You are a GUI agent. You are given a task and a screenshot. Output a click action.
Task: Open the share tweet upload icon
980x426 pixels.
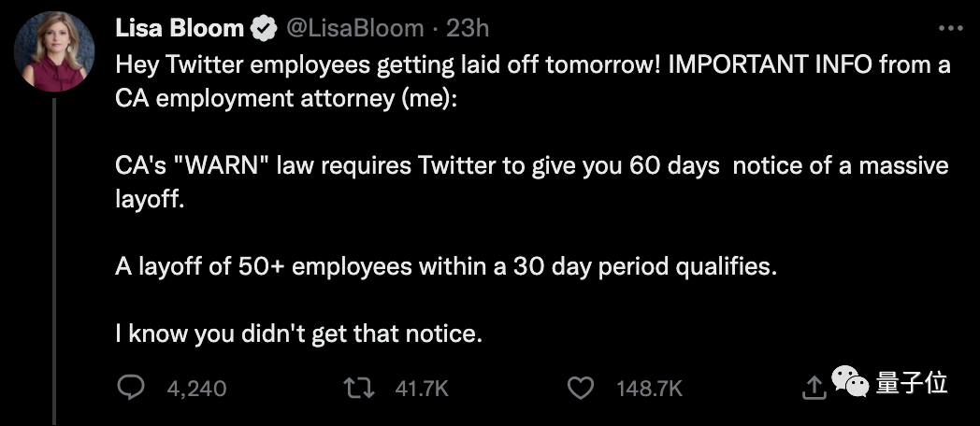coord(814,386)
